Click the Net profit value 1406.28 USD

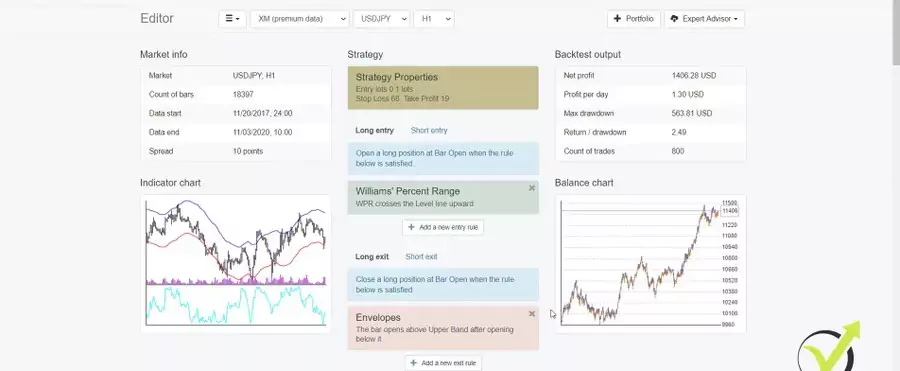694,75
